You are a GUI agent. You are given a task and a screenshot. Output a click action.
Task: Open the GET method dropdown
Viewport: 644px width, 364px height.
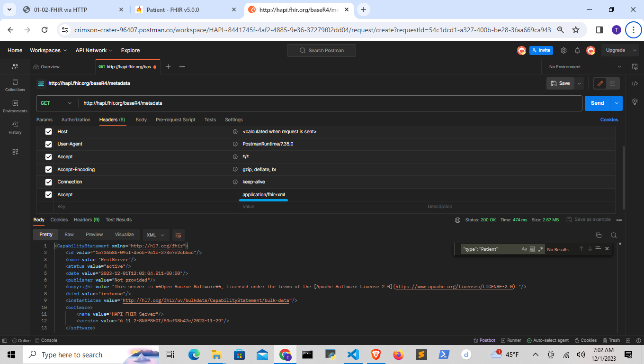(x=57, y=103)
